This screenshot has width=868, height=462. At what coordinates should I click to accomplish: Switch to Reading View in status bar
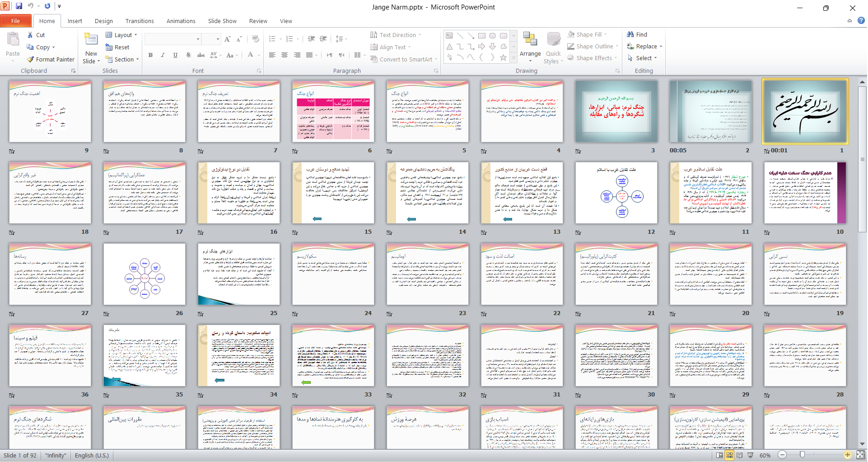pos(740,455)
